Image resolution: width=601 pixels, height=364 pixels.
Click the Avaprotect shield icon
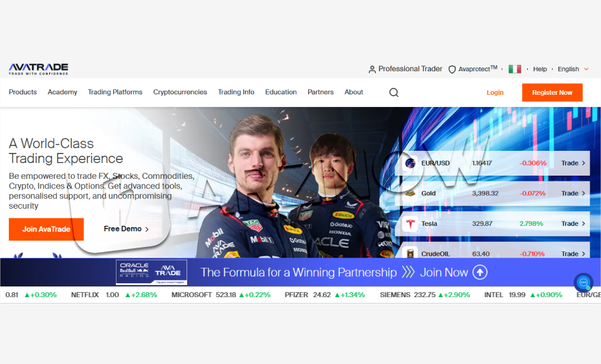[452, 69]
